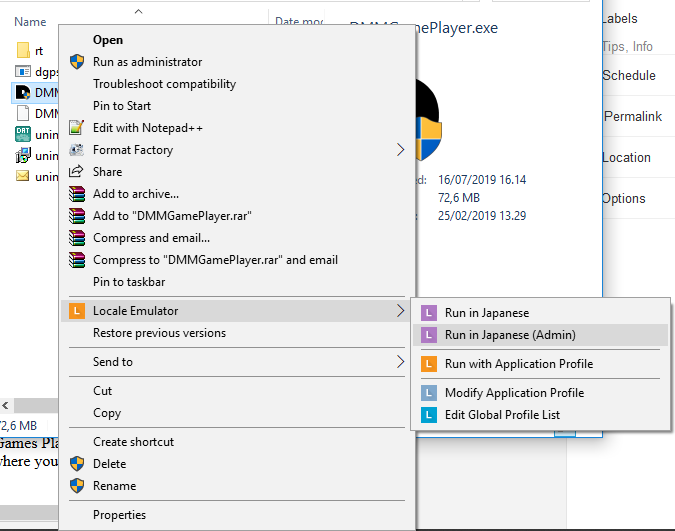Click the WinRAR icon beside Add to archive
Viewport: 675px width, 531px height.
pyautogui.click(x=77, y=194)
